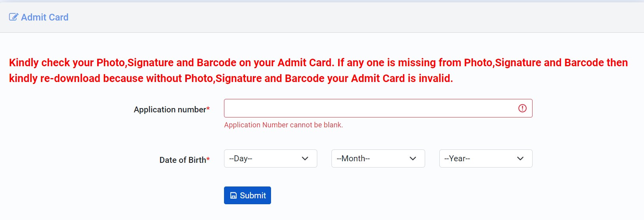Image resolution: width=644 pixels, height=220 pixels.
Task: Click the red asterisk after Application number
Action: (x=208, y=108)
